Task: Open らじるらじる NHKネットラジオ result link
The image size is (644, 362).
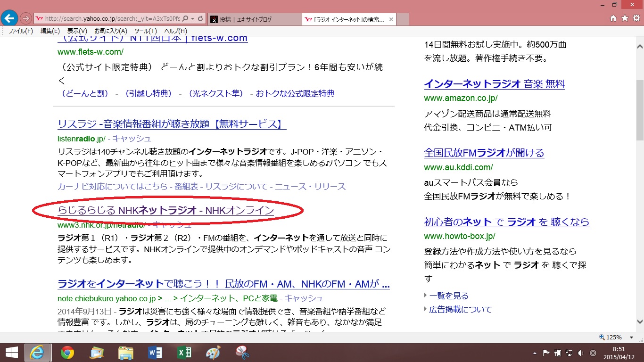Action: point(165,210)
